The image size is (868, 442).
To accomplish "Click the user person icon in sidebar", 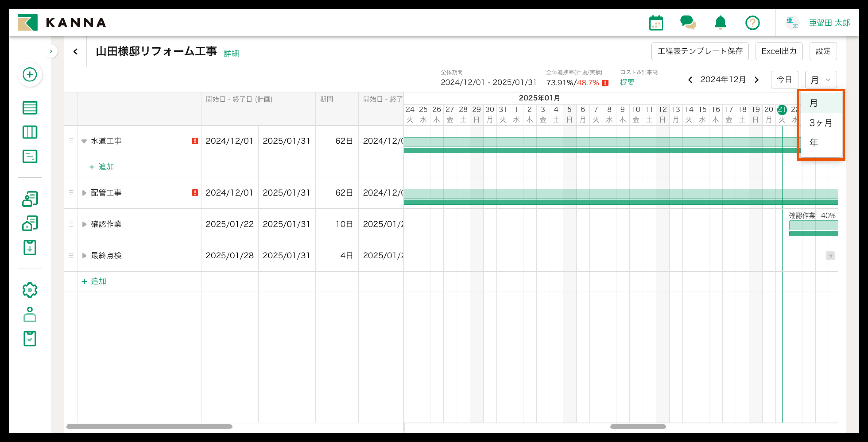I will coord(30,314).
